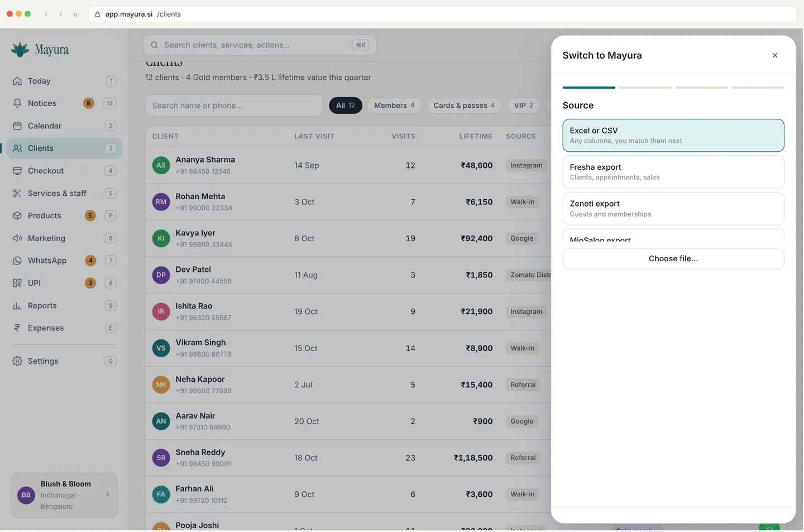Click the Mayura leaf logo icon
The image size is (804, 532).
tap(20, 50)
